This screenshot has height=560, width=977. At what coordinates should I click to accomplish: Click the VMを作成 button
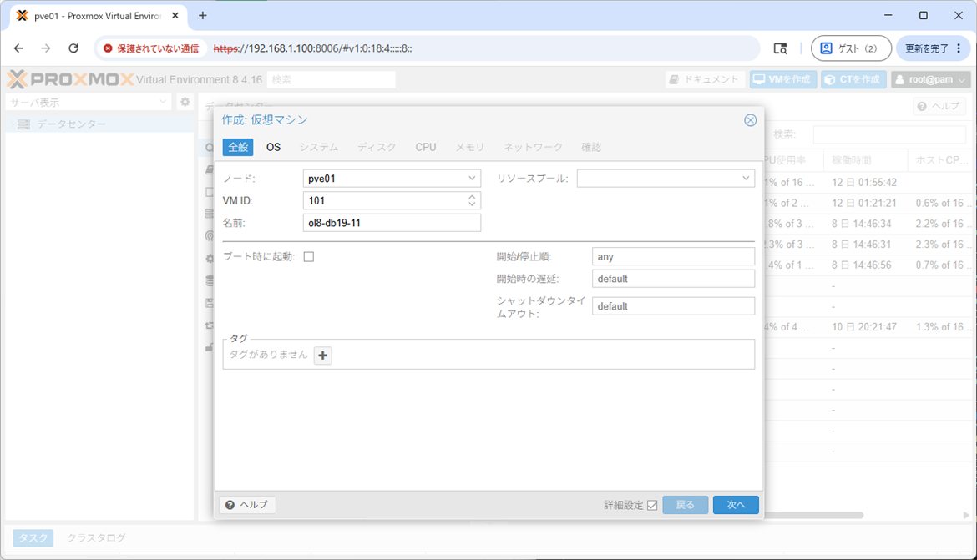pos(782,79)
